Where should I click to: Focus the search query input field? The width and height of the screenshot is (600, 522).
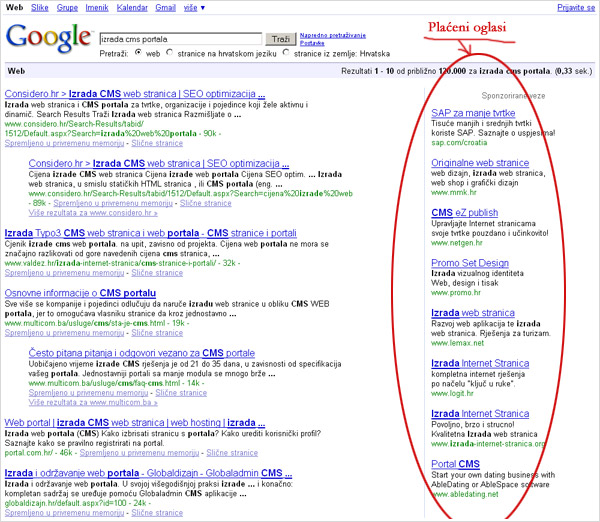click(x=181, y=39)
